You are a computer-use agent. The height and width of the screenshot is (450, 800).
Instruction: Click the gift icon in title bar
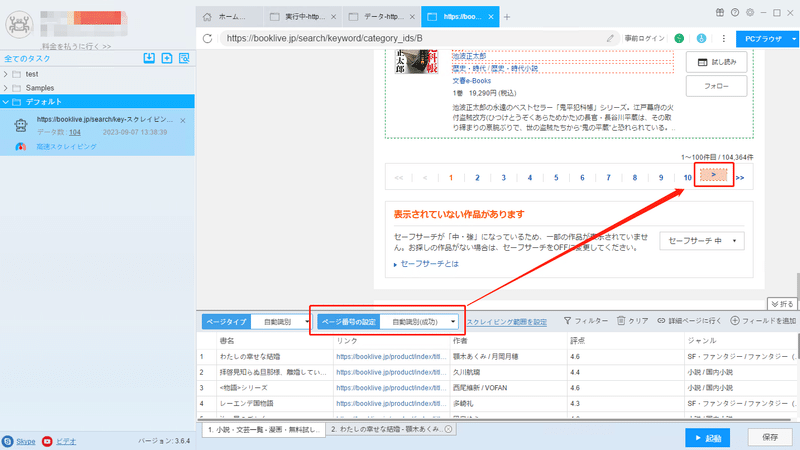coord(720,13)
